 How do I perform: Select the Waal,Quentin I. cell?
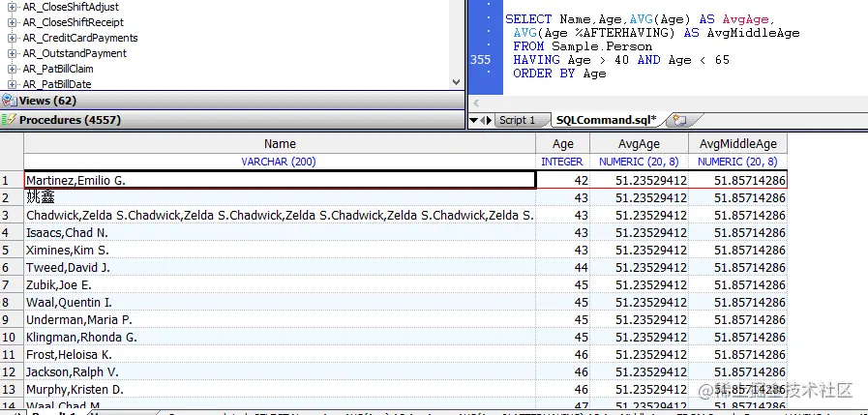pos(280,302)
